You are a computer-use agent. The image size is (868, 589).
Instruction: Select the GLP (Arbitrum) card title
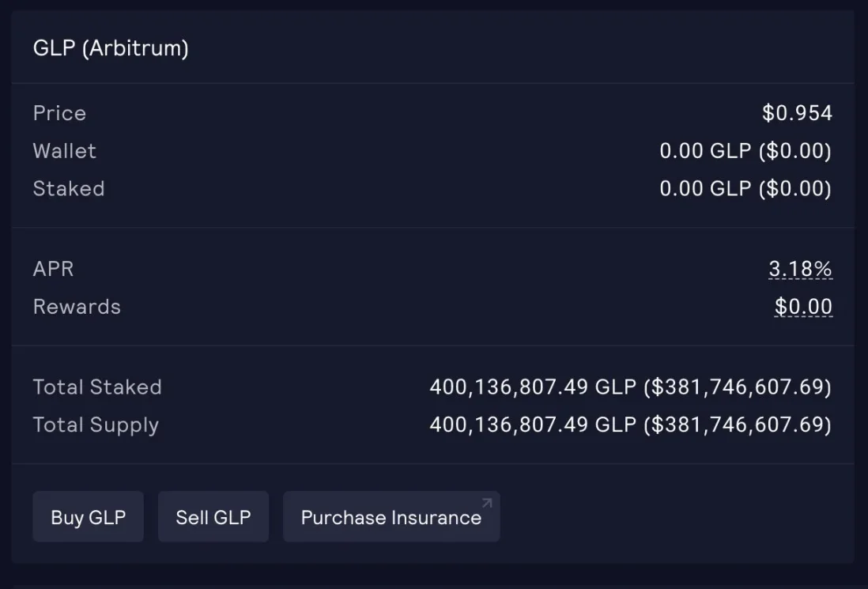point(111,48)
